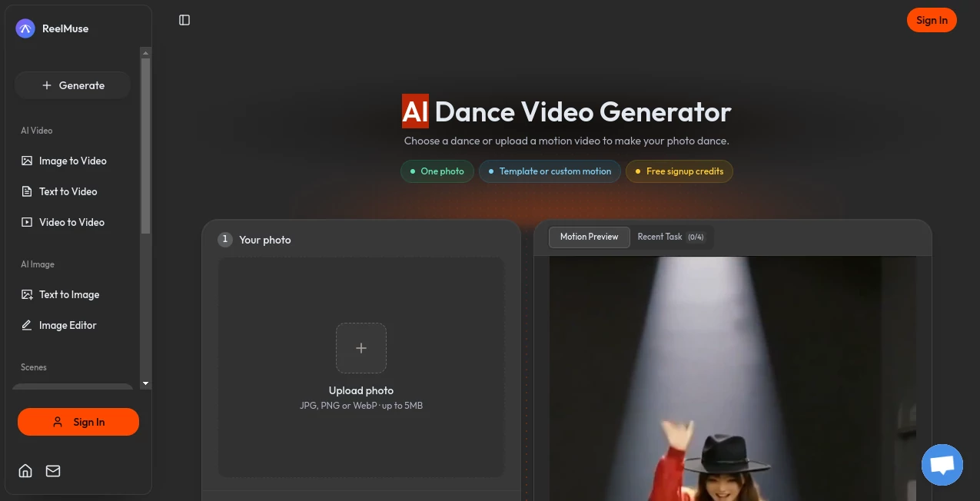Click the Text to Image icon
The width and height of the screenshot is (980, 501).
27,294
